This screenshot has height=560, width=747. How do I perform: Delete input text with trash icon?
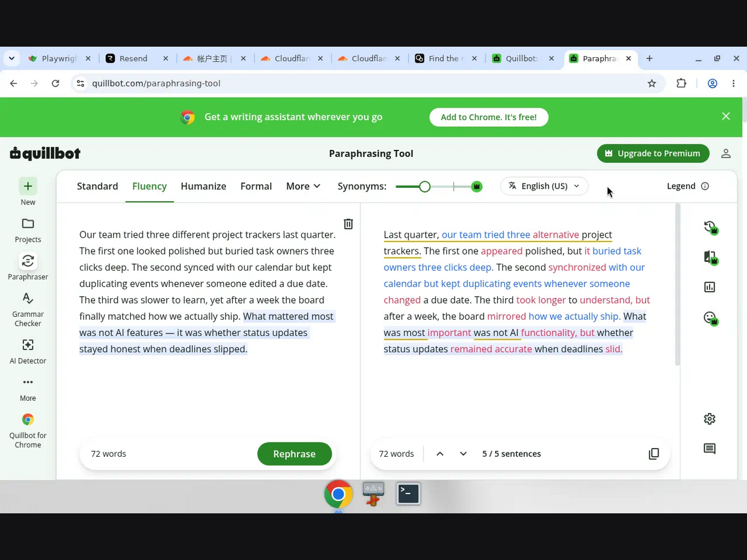coord(349,224)
